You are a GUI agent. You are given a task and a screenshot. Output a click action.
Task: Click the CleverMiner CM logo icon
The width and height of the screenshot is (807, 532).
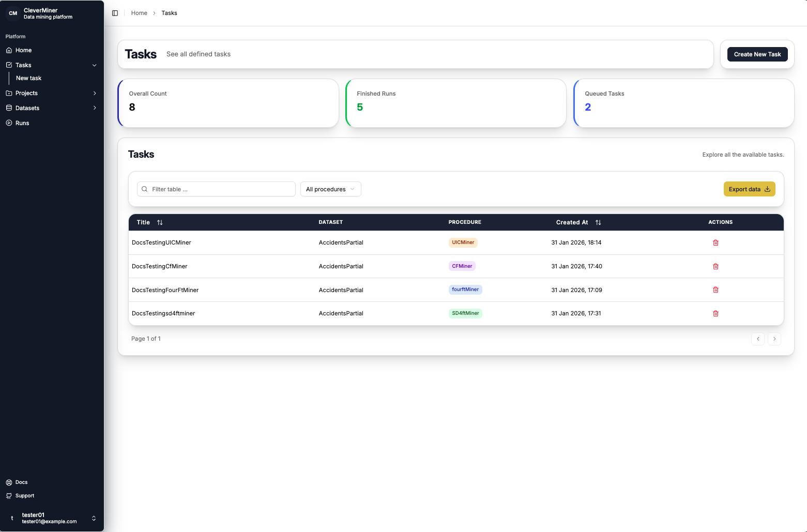pyautogui.click(x=12, y=13)
